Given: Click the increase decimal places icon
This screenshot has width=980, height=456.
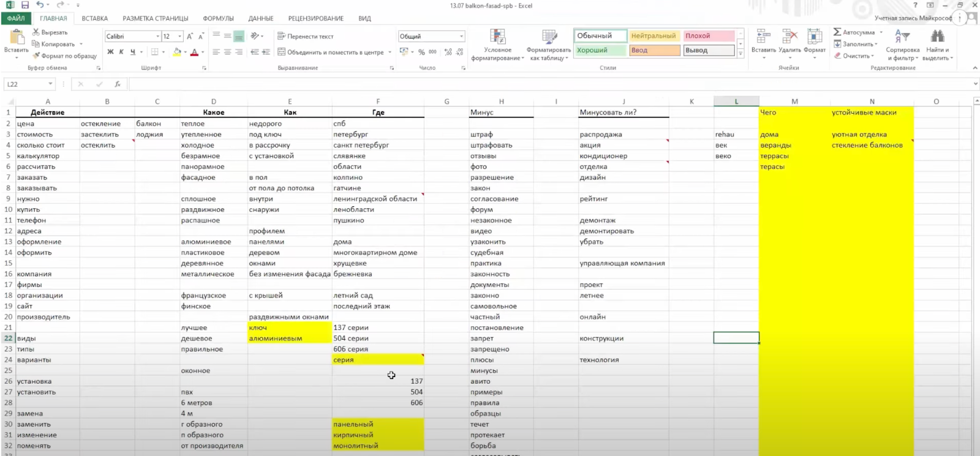Looking at the screenshot, I should [x=448, y=52].
